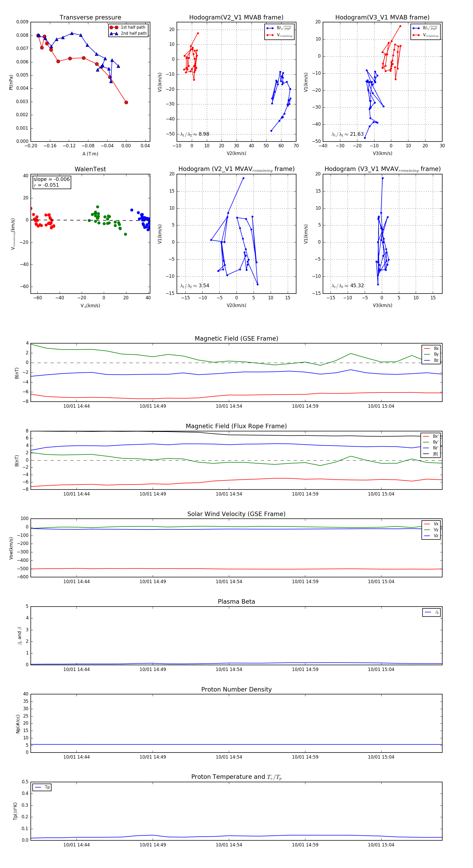Image resolution: width=473 pixels, height=868 pixels.
Task: Click the "Magnetic Field (GSE Frame)" title
Action: pos(236,339)
